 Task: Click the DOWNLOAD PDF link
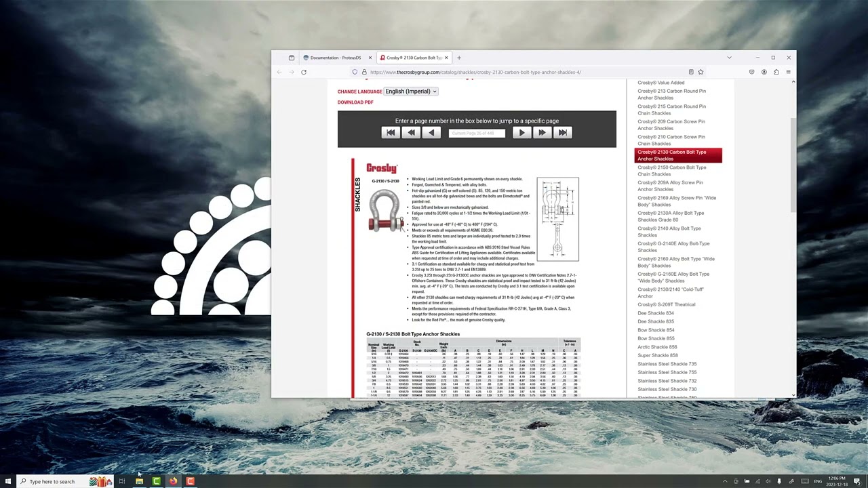tap(355, 102)
